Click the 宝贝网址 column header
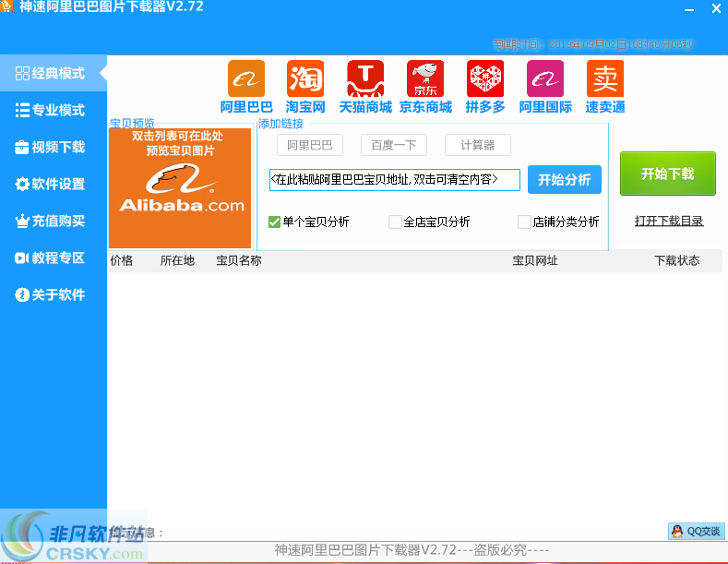The height and width of the screenshot is (564, 728). coord(535,260)
